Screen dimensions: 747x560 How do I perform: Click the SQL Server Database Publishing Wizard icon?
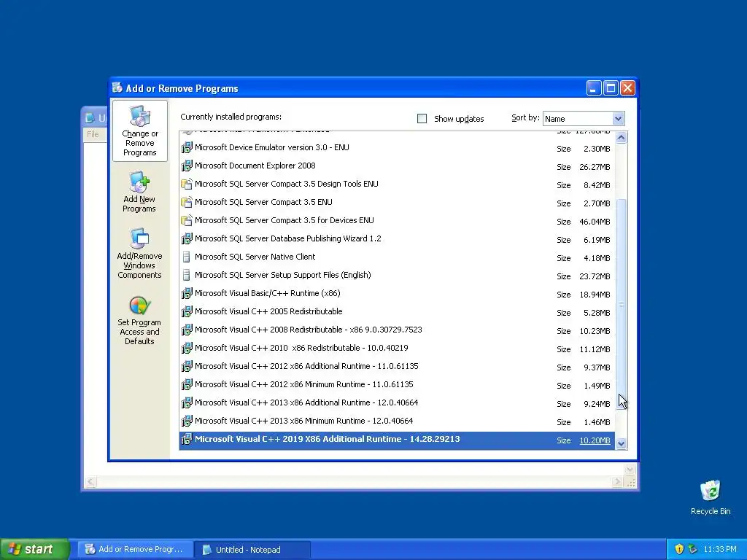coord(187,238)
